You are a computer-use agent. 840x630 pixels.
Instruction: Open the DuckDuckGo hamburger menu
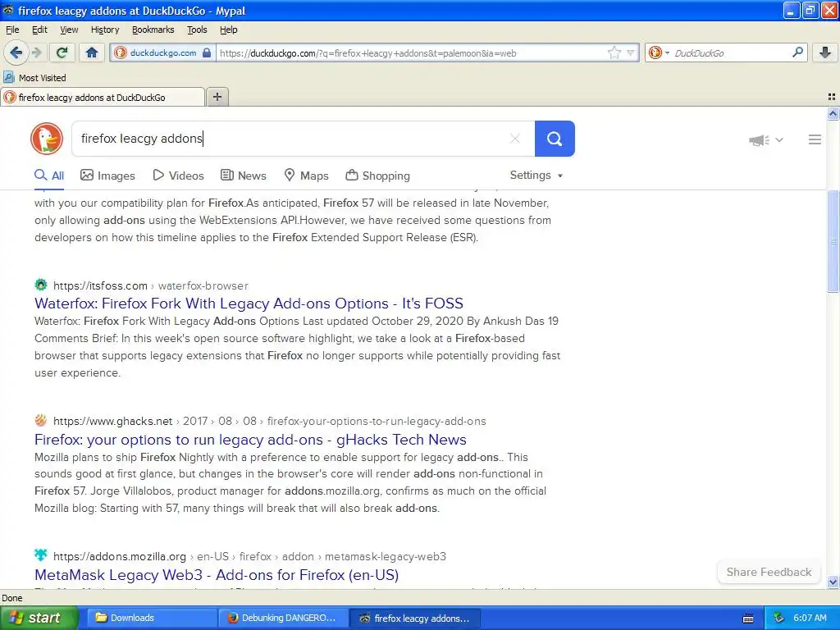pos(815,139)
